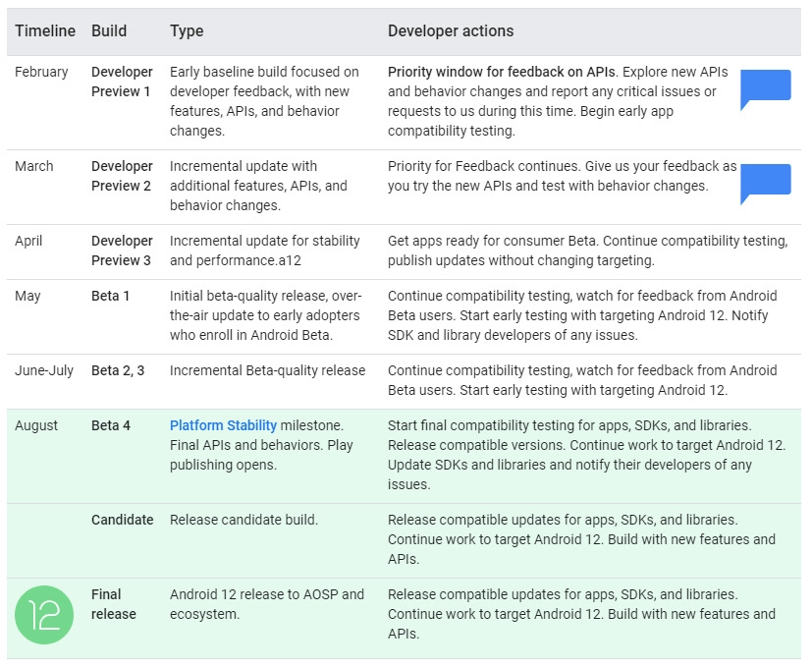812x668 pixels.
Task: Click the Beta 4 build label
Action: pos(111,425)
